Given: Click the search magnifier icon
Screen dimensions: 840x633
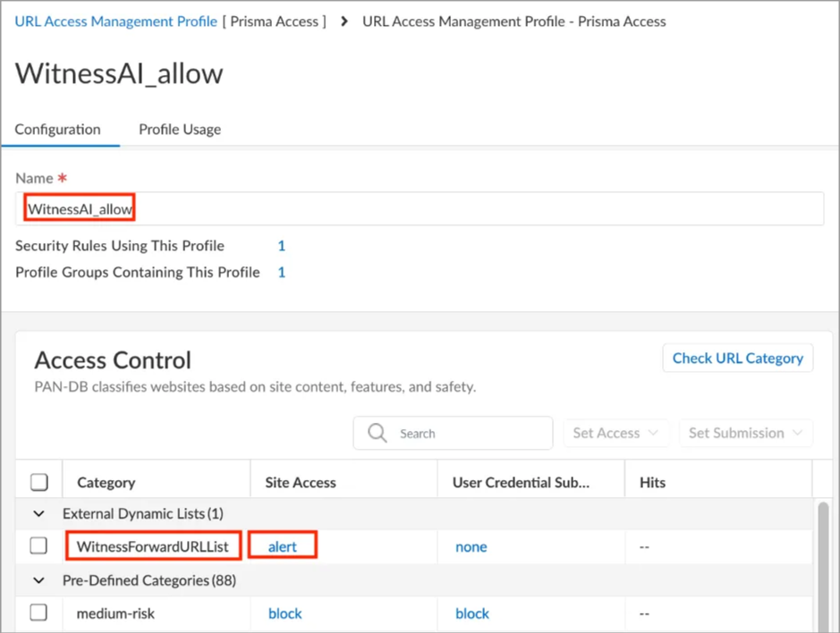Looking at the screenshot, I should pyautogui.click(x=378, y=434).
